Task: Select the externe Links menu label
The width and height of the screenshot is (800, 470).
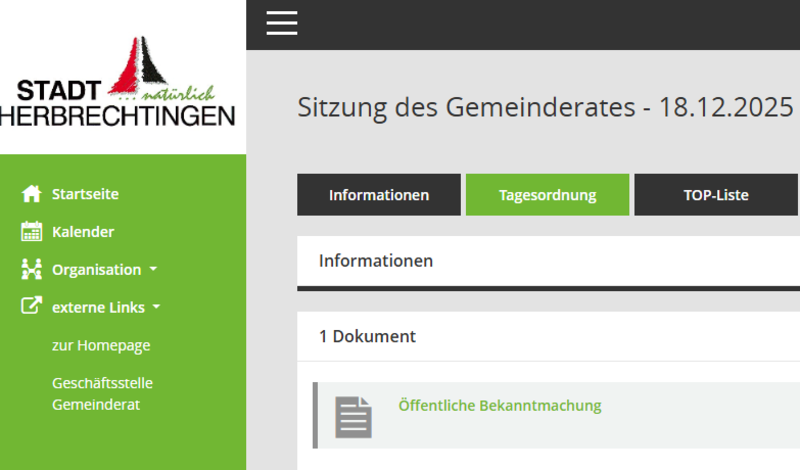Action: pyautogui.click(x=98, y=308)
